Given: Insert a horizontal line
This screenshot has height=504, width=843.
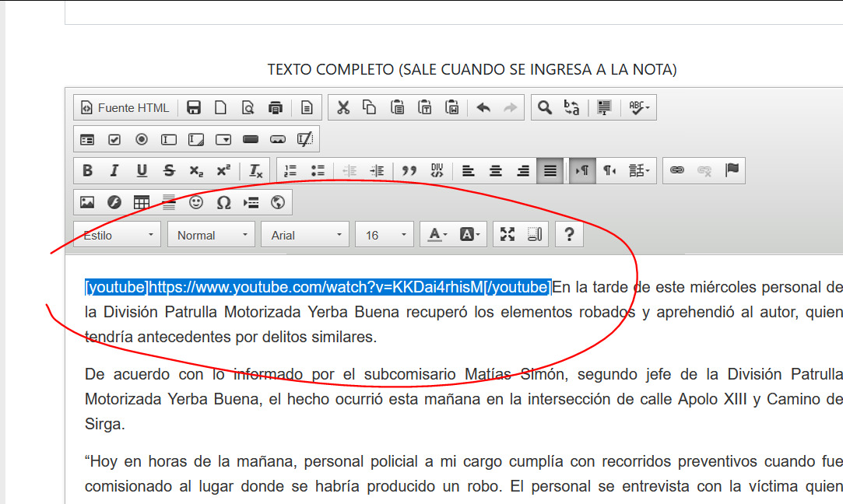Looking at the screenshot, I should point(169,202).
